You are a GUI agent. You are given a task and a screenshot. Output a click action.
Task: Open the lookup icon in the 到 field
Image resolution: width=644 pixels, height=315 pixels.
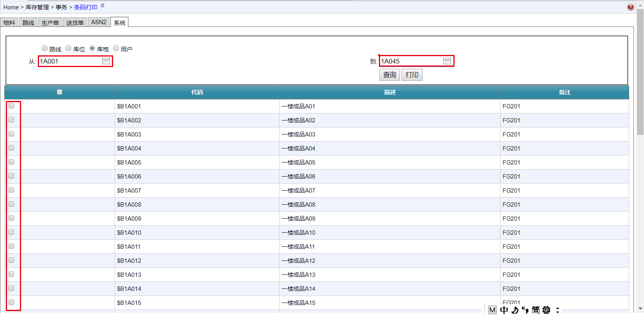click(447, 61)
